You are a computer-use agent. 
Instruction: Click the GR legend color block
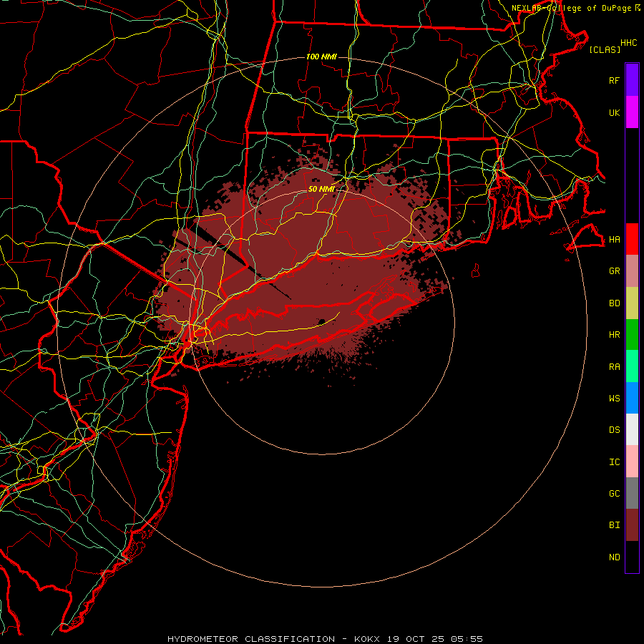pyautogui.click(x=632, y=271)
